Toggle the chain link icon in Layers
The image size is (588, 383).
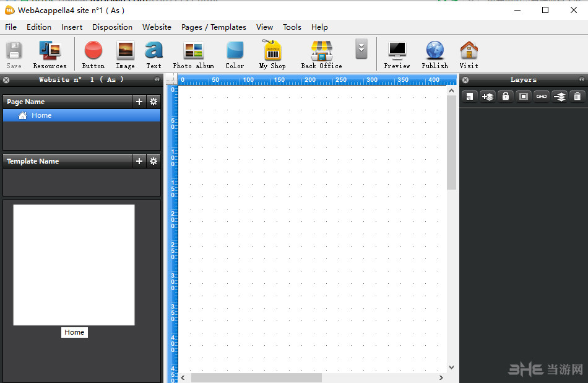[542, 96]
